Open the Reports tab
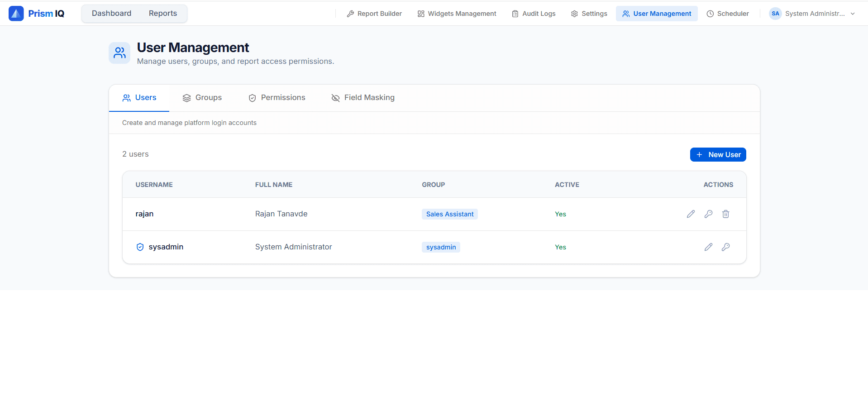Viewport: 868px width, 397px height. [x=163, y=14]
